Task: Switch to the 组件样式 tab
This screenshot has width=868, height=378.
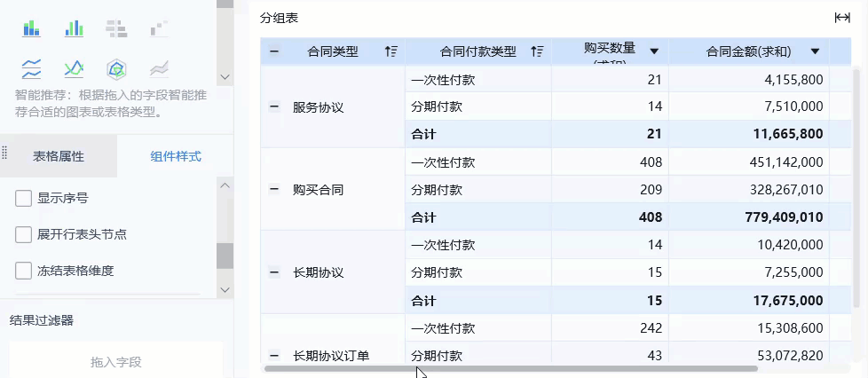Action: point(176,157)
